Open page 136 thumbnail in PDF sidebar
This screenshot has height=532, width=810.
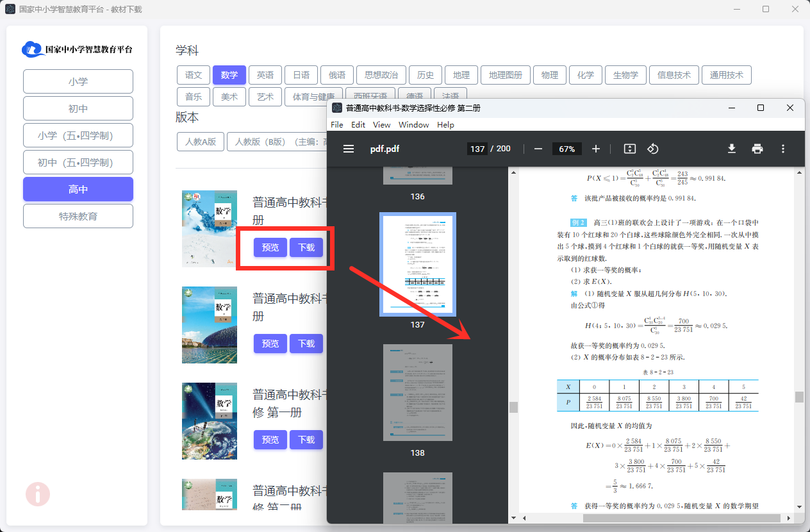point(418,176)
